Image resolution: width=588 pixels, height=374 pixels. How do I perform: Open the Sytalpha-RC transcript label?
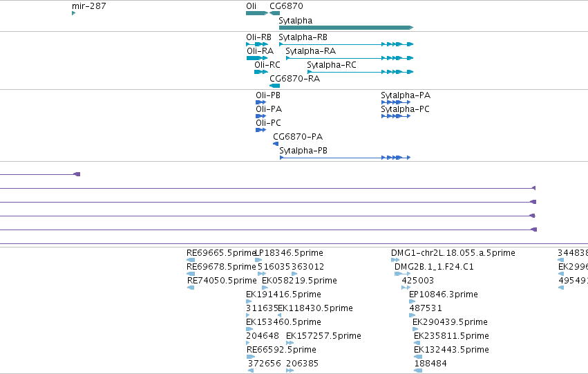coord(332,65)
